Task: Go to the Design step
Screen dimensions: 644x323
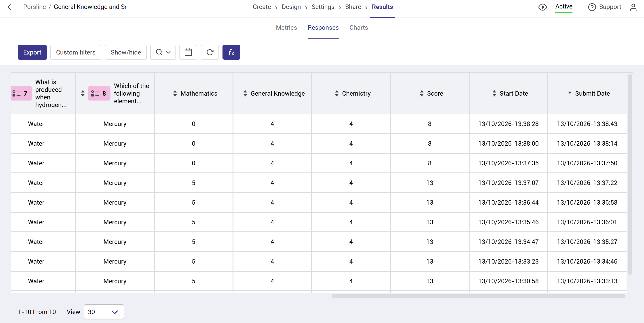Action: point(291,7)
